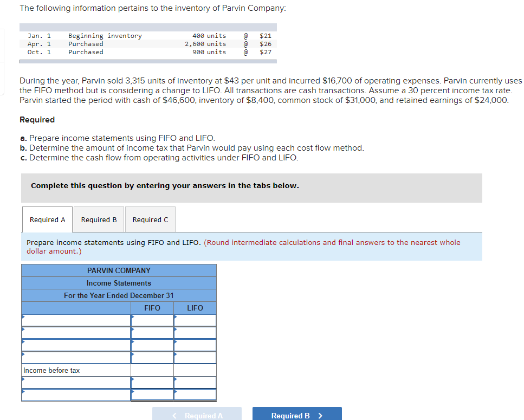Click the Complete this question instruction banner
The width and height of the screenshot is (524, 420).
click(x=251, y=188)
